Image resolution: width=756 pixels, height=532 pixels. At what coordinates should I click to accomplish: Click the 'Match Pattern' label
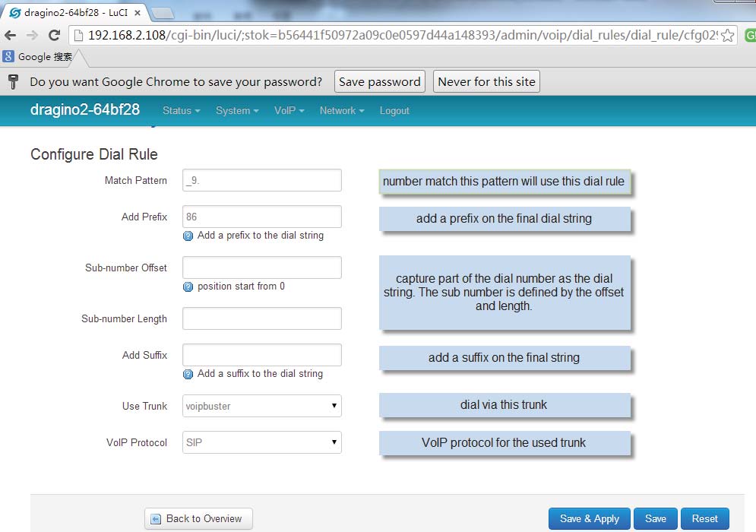[x=136, y=180]
